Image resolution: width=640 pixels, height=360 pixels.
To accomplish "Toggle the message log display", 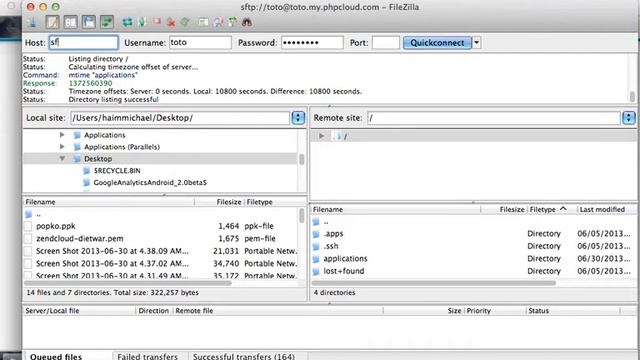I will (x=52, y=22).
